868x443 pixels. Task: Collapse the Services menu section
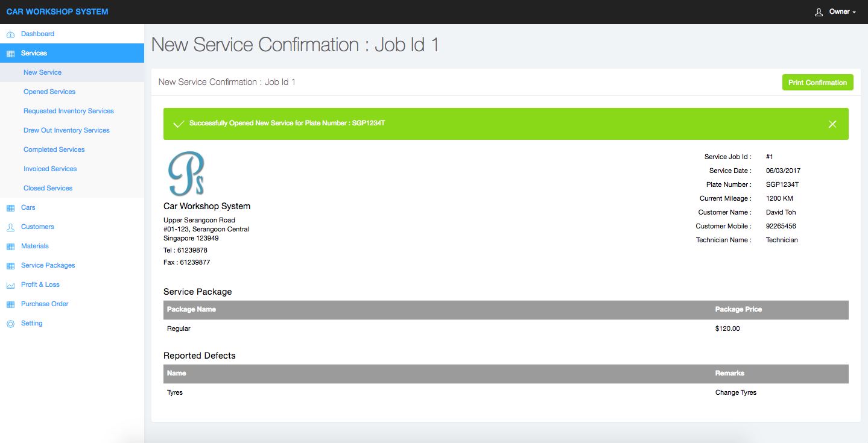point(34,53)
